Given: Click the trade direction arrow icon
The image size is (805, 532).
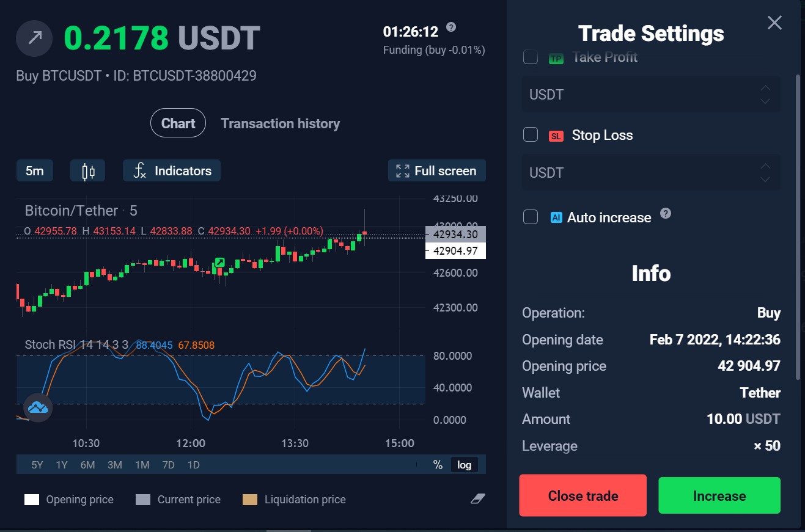Looking at the screenshot, I should pos(35,38).
